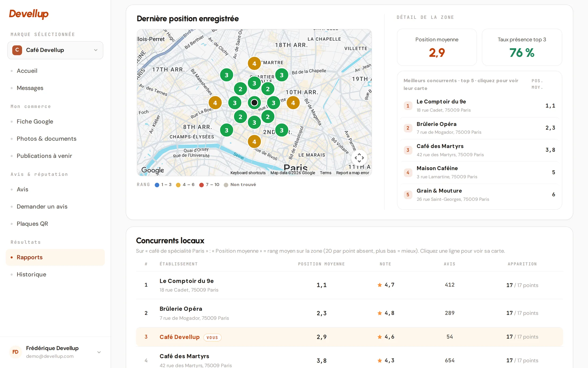Click the 412 reviews count
The width and height of the screenshot is (588, 368).
click(450, 285)
